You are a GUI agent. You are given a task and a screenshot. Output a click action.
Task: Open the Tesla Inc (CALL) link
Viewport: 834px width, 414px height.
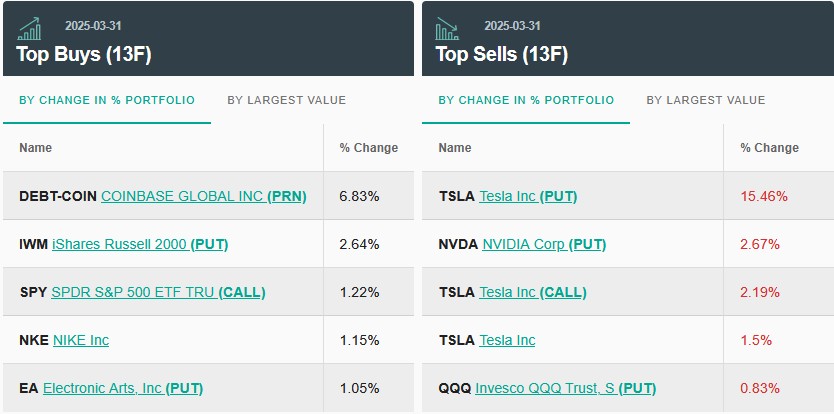532,292
